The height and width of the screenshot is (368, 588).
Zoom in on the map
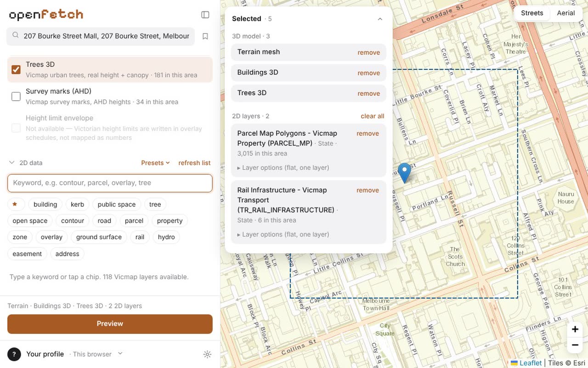[575, 329]
